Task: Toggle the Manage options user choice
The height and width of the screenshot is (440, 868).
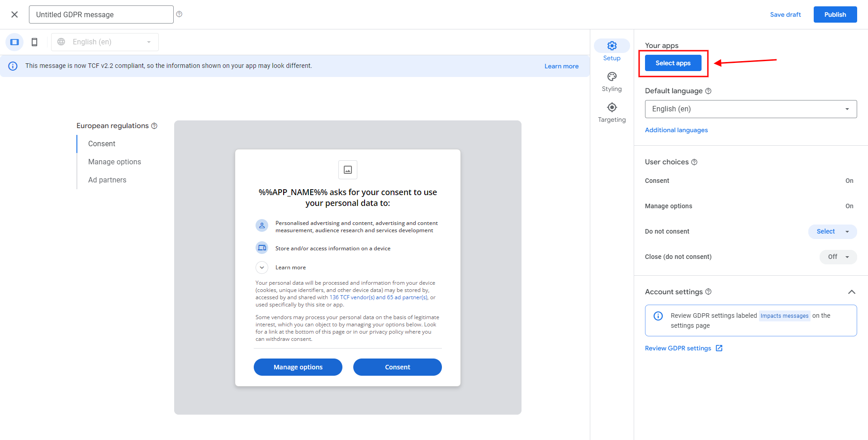Action: (x=849, y=206)
